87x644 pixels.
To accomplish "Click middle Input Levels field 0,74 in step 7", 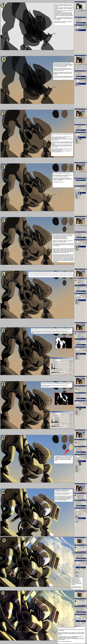I will (x=61, y=362).
